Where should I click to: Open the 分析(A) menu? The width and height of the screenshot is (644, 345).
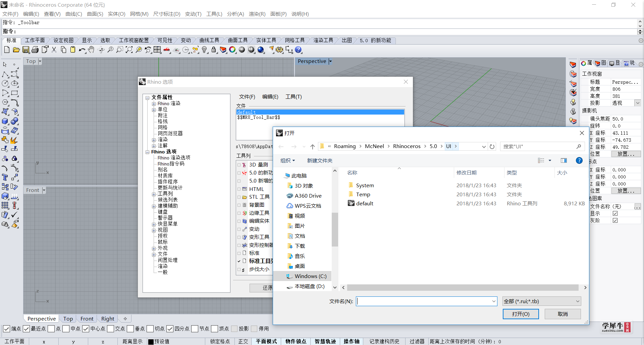coord(235,14)
